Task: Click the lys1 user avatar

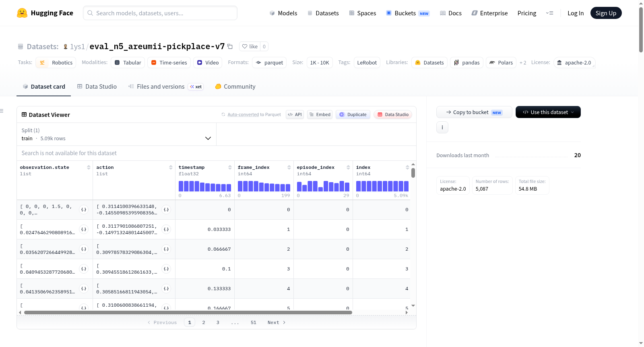Action: pyautogui.click(x=66, y=47)
